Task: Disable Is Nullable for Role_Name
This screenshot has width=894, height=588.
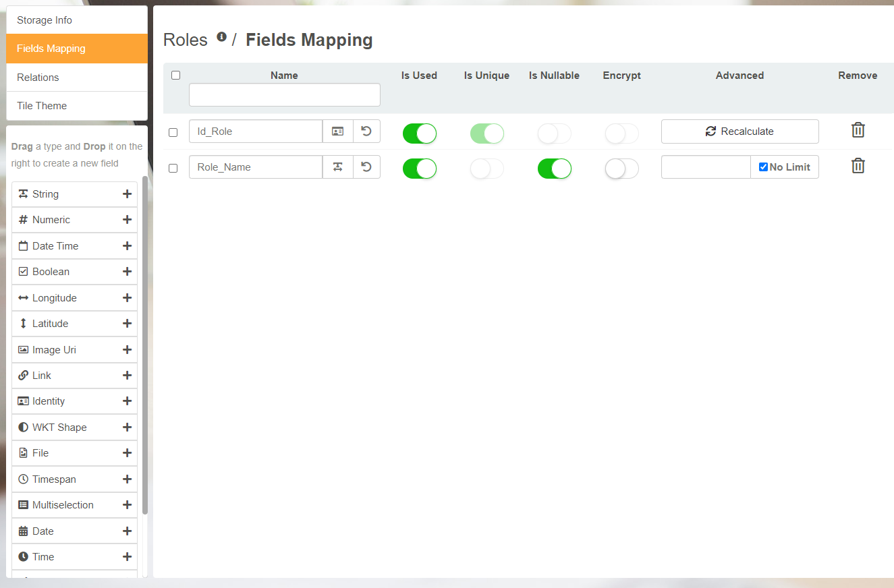Action: pyautogui.click(x=554, y=168)
